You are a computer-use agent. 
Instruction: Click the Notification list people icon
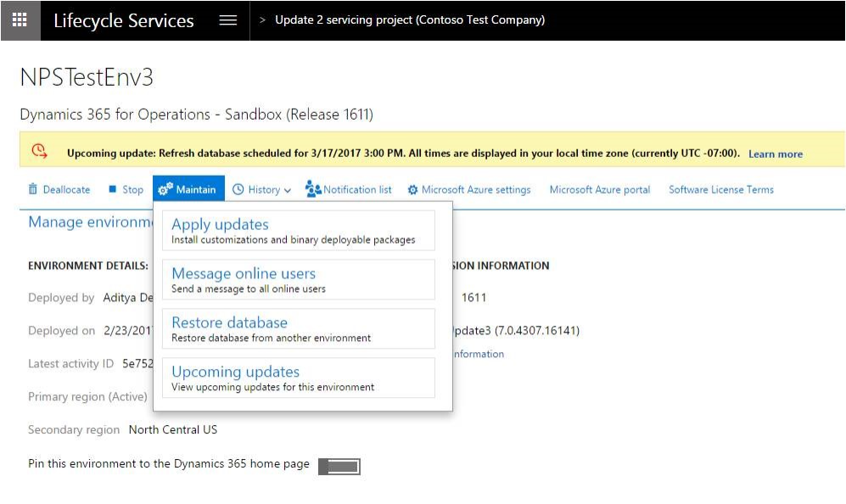coord(313,189)
